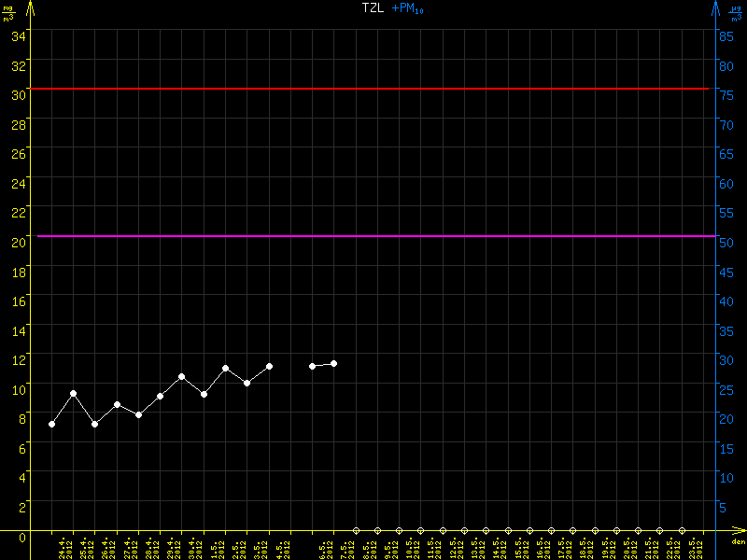Click the 24.4.2012 date label

pyautogui.click(x=65, y=547)
